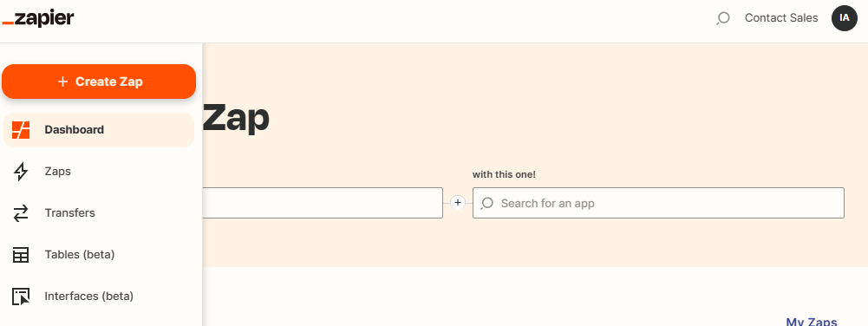Click plus symbol on Create Zap button
The width and height of the screenshot is (868, 326).
pyautogui.click(x=62, y=81)
